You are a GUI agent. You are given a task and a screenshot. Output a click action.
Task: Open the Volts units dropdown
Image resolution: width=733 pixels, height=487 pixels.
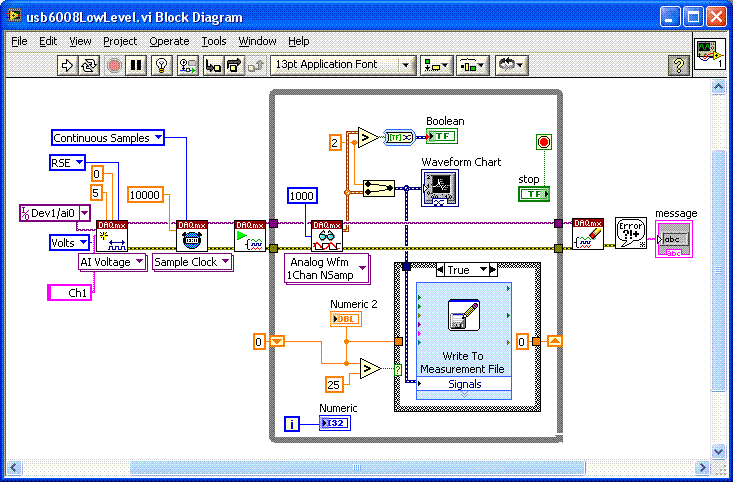coord(83,243)
